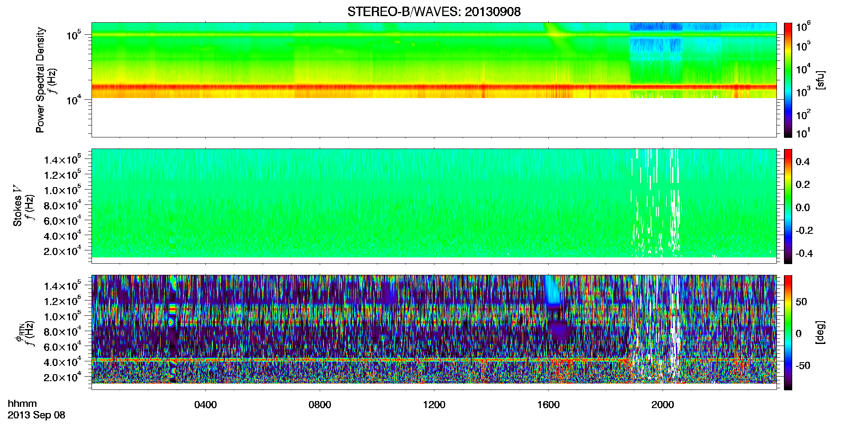The height and width of the screenshot is (447, 868).
Task: Click the 1.4×10^5 tick on Stokes panel
Action: point(63,159)
